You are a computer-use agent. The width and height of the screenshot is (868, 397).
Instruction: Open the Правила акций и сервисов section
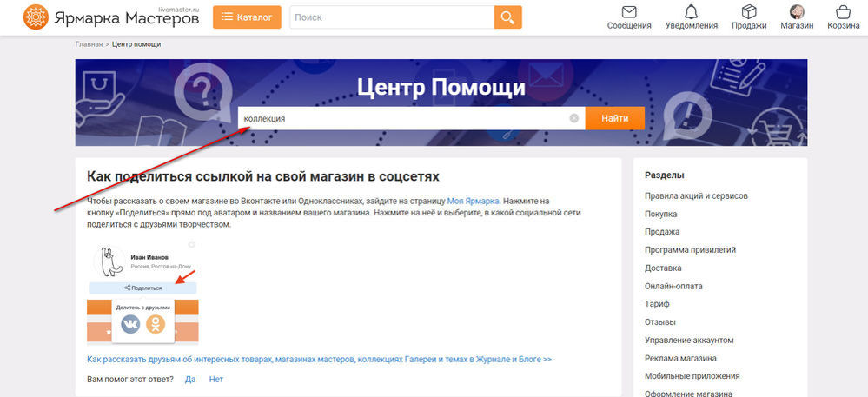coord(696,195)
